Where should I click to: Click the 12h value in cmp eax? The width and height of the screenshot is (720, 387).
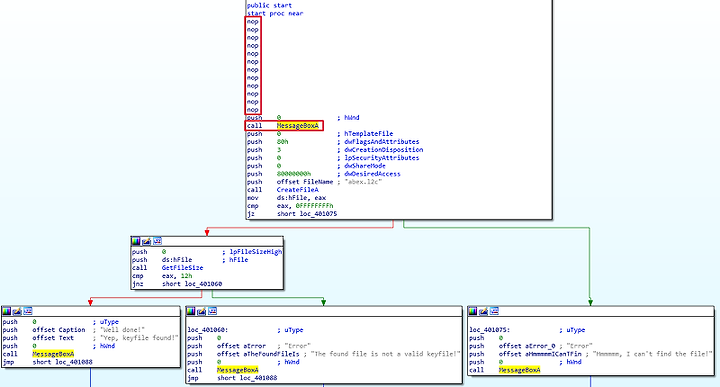point(186,276)
